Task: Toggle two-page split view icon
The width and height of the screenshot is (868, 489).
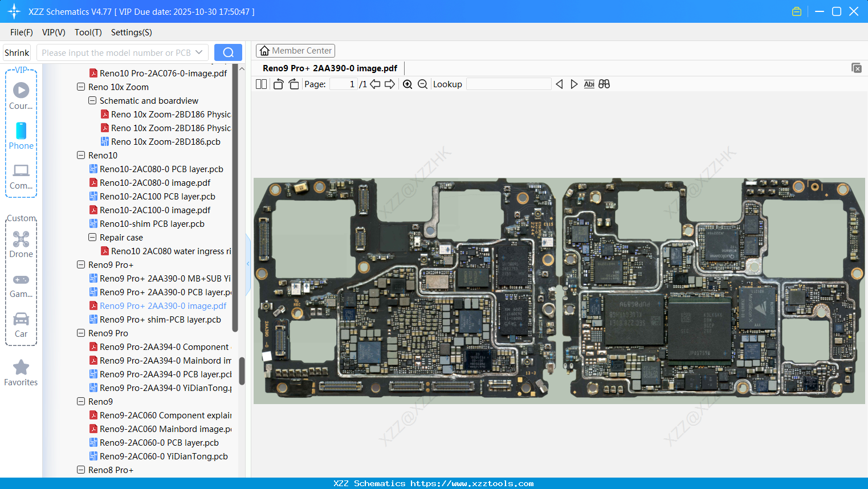Action: [261, 84]
